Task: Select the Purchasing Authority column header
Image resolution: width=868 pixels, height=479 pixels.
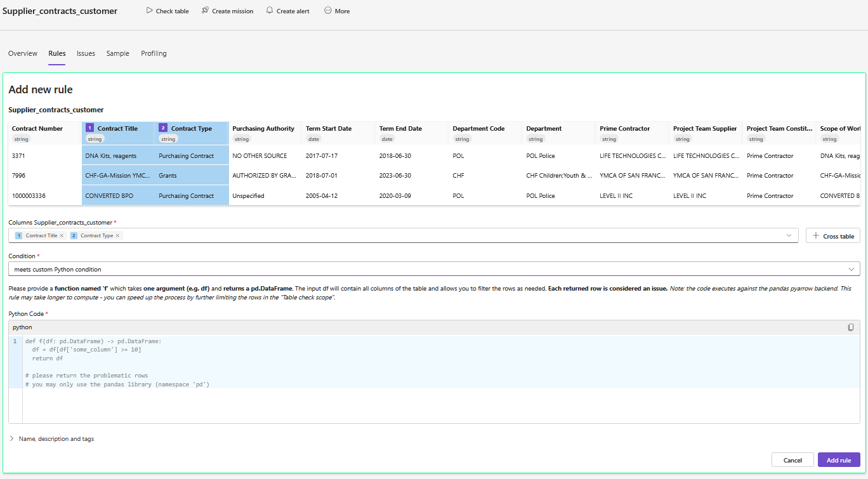Action: (263, 128)
